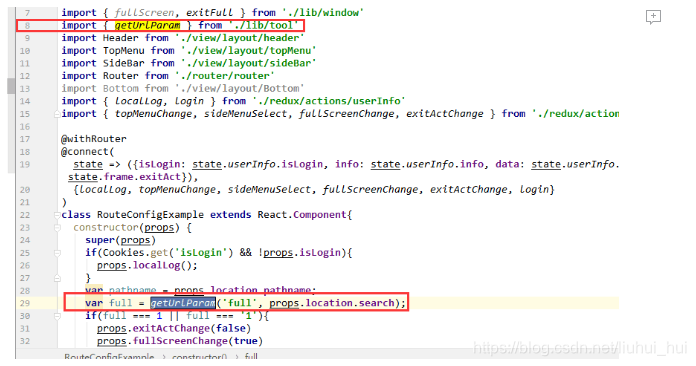The image size is (696, 366).
Task: Click the closing fold marker at line 27
Action: point(57,278)
